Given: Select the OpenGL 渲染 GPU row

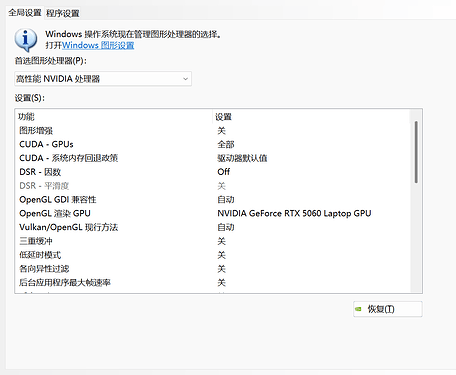Looking at the screenshot, I should (x=213, y=213).
